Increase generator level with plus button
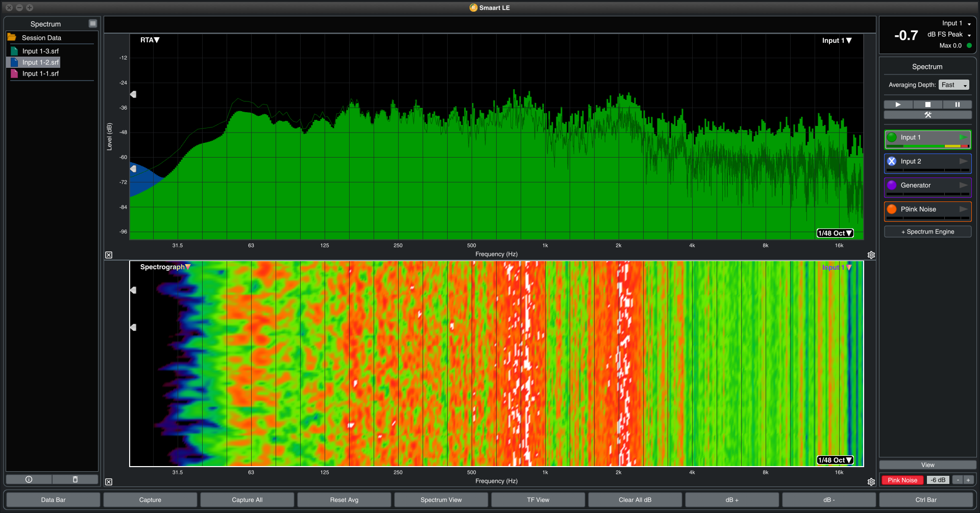980x513 pixels. (x=968, y=480)
